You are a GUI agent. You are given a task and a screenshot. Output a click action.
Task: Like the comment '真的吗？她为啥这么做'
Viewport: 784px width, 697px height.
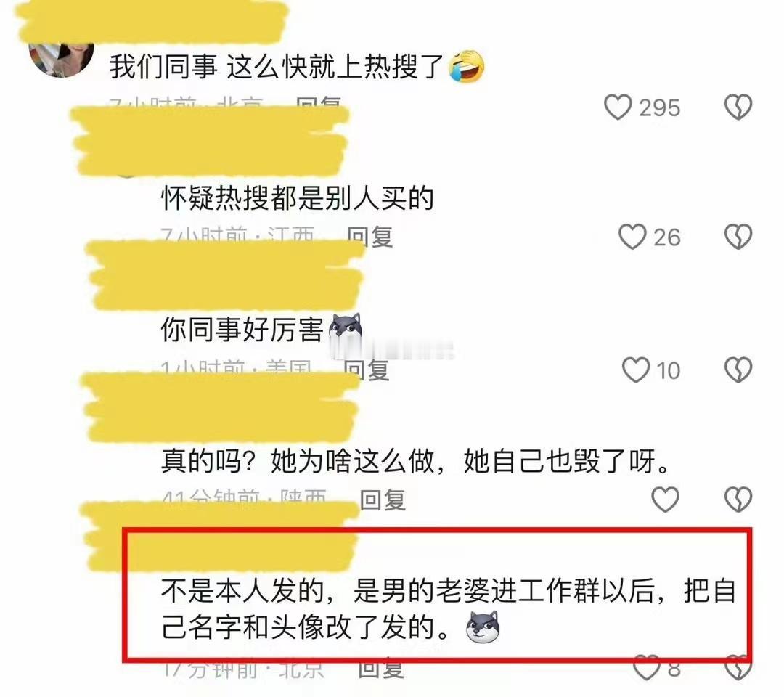(x=666, y=499)
